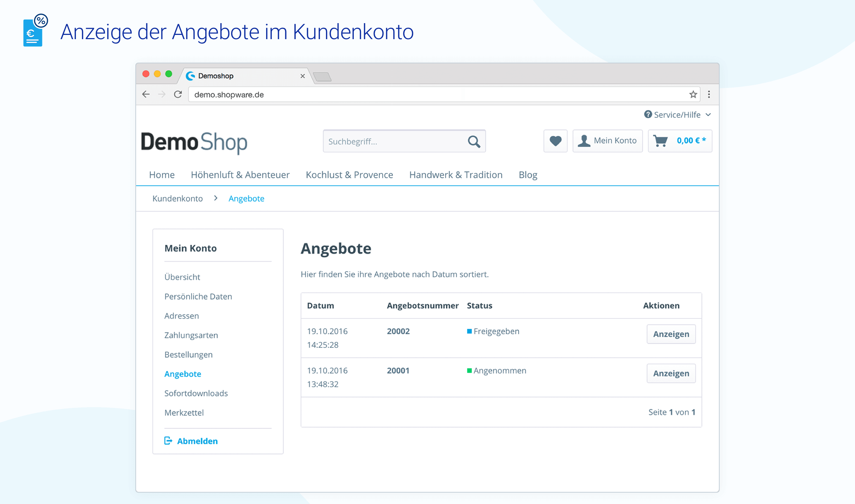
Task: Select Angebote in sidebar
Action: click(x=183, y=374)
